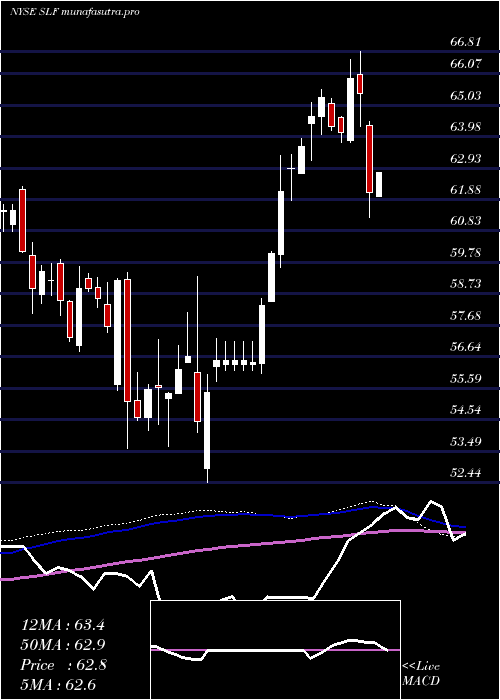
Task: Click the 57.68 price axis label
Action: click(x=466, y=316)
